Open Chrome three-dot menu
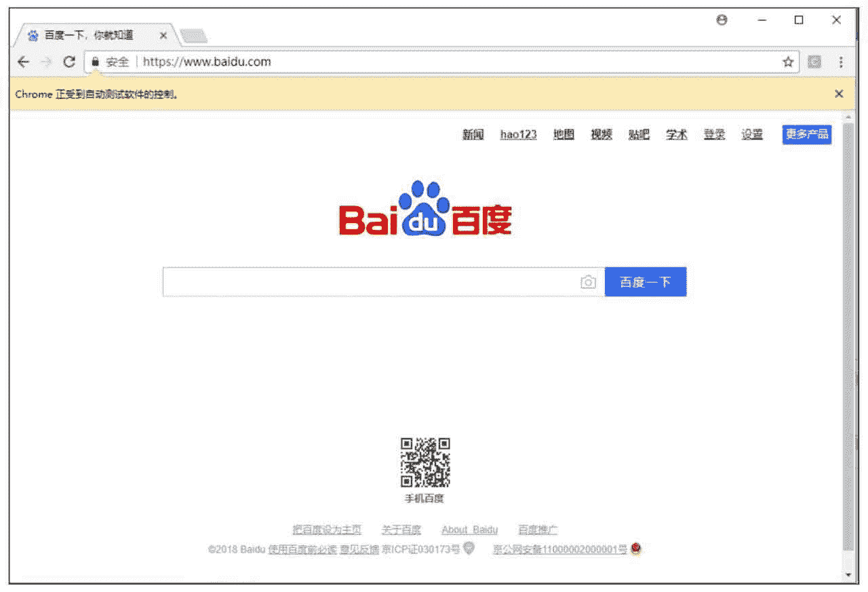Screen dimensions: 868x592 pos(841,62)
